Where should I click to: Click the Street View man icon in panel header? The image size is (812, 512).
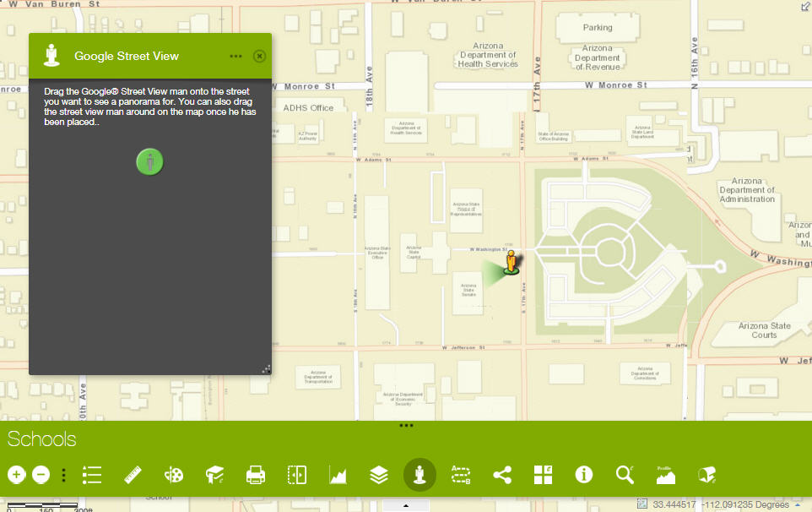[51, 56]
